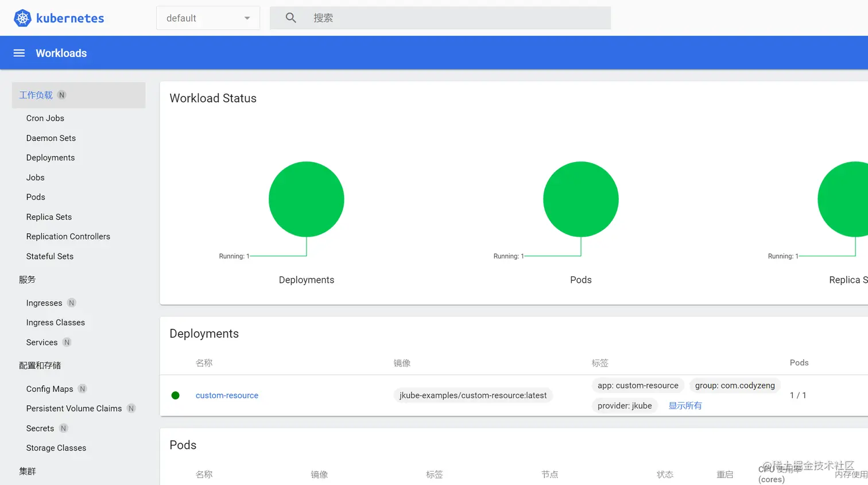Click the Running: 1 label under Pods chart
Image resolution: width=868 pixels, height=485 pixels.
509,256
